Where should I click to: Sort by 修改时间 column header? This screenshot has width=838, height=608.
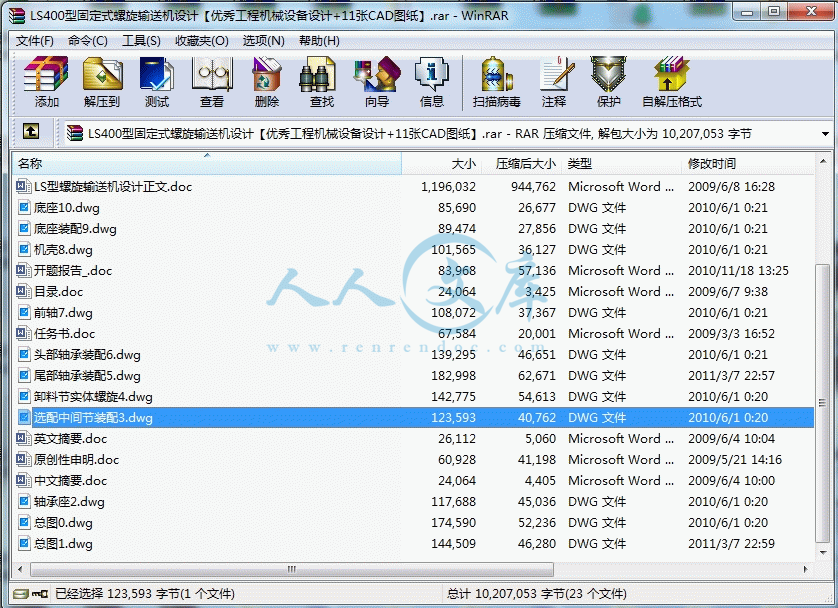pos(747,163)
